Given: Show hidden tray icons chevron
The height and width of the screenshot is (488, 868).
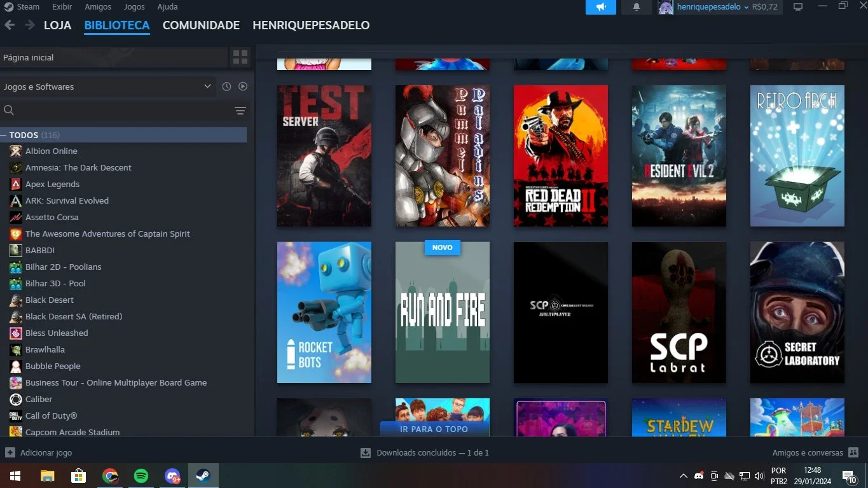Looking at the screenshot, I should (684, 476).
